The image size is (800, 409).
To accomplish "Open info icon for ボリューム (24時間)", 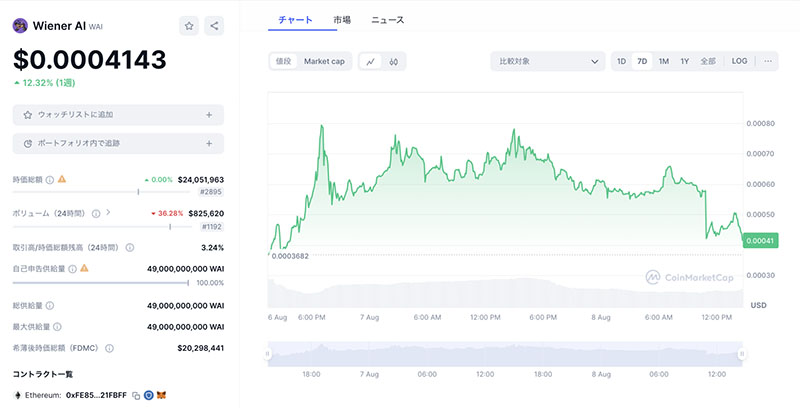I will tap(95, 214).
